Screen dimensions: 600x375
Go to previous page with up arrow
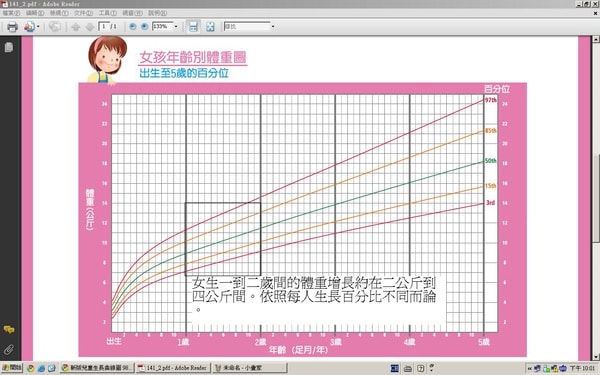coord(75,27)
